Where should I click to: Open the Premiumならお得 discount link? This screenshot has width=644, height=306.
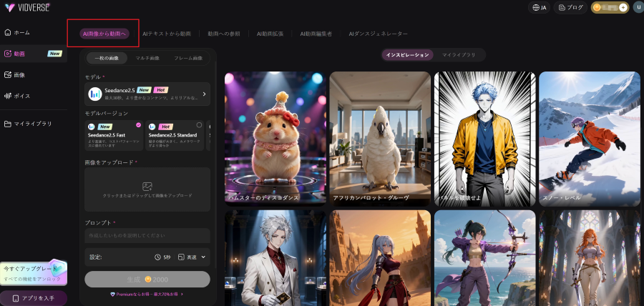147,295
